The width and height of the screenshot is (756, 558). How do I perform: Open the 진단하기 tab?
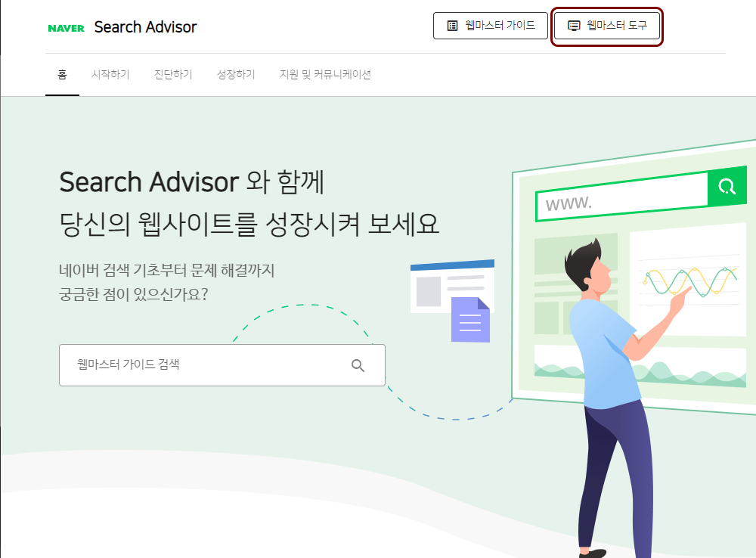coord(173,74)
